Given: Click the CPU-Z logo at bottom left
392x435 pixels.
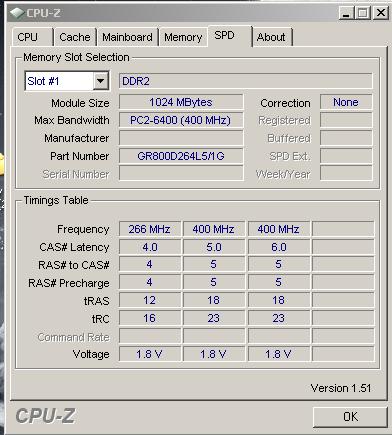Looking at the screenshot, I should 45,416.
